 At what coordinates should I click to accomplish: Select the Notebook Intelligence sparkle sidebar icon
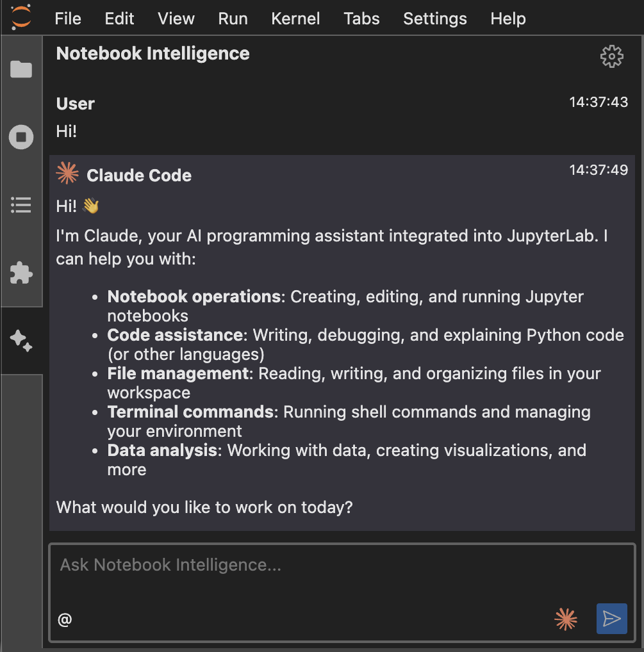(x=21, y=341)
